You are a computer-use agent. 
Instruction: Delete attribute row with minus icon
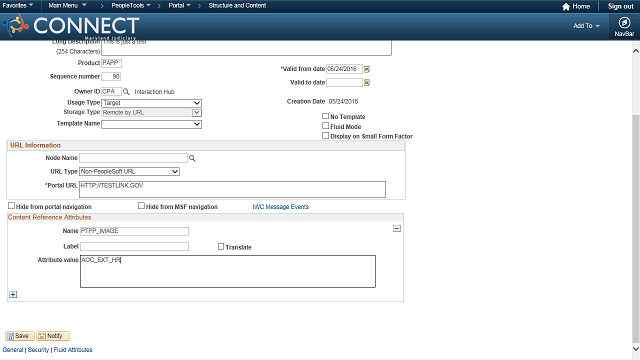(397, 229)
